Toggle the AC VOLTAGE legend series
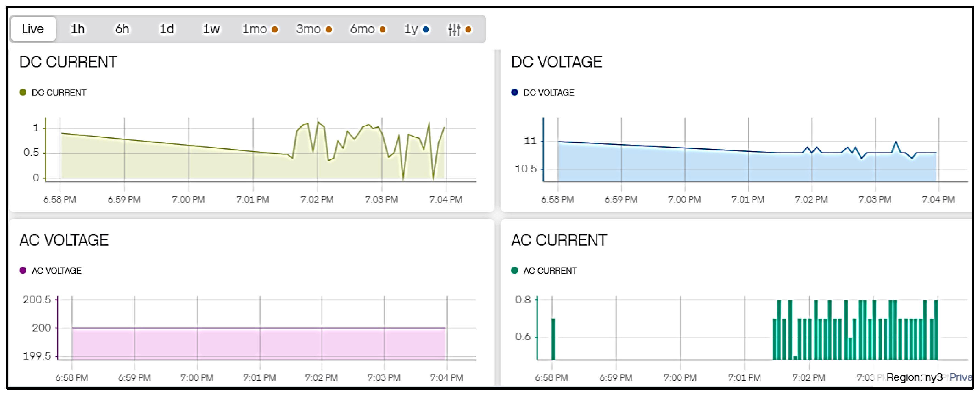 [56, 270]
